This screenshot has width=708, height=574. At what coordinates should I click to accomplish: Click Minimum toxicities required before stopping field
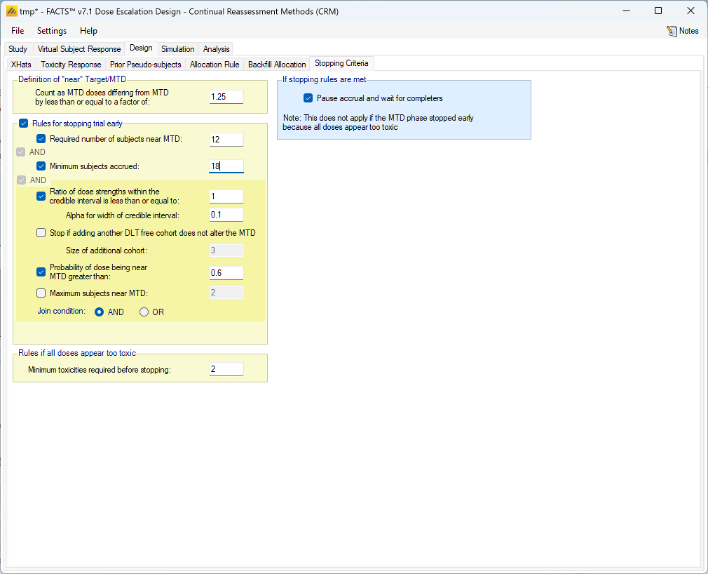pyautogui.click(x=226, y=369)
